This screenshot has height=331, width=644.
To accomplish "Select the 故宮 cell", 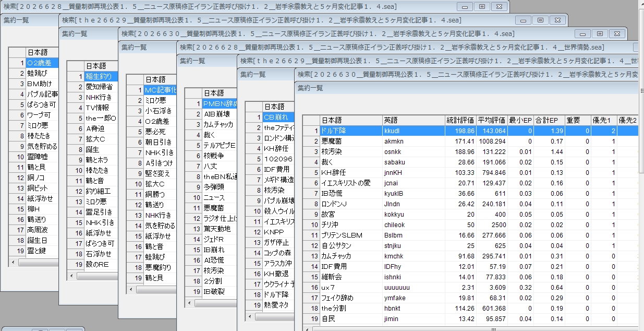I will point(351,215).
